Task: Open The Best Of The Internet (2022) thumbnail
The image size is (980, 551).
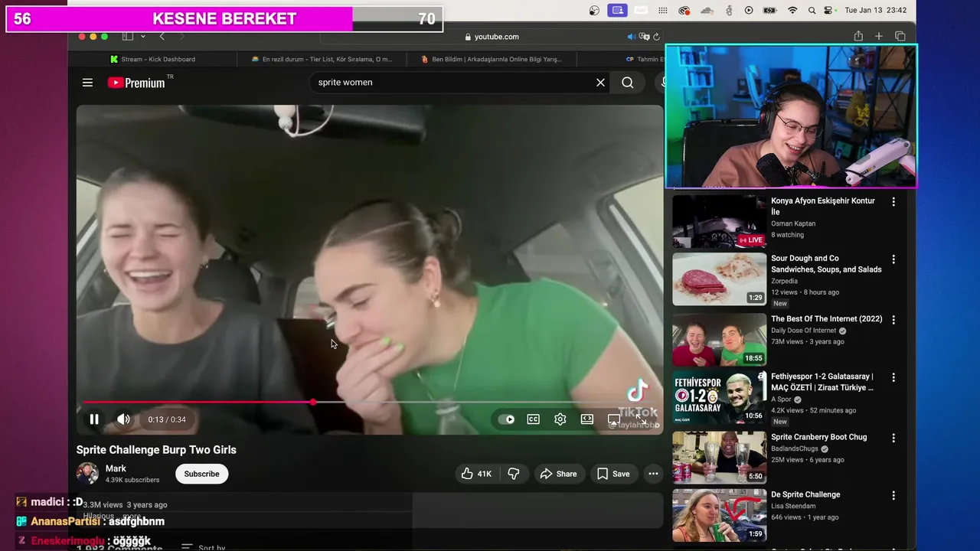Action: [x=719, y=339]
